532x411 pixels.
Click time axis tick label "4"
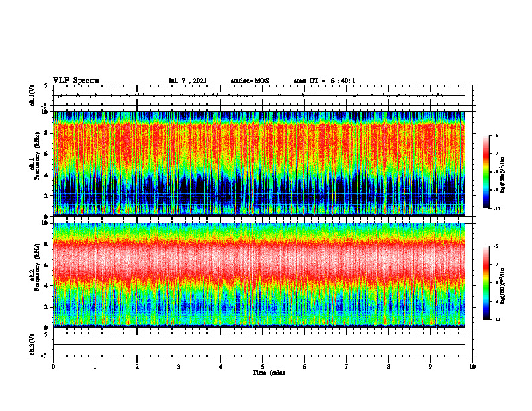pos(221,367)
